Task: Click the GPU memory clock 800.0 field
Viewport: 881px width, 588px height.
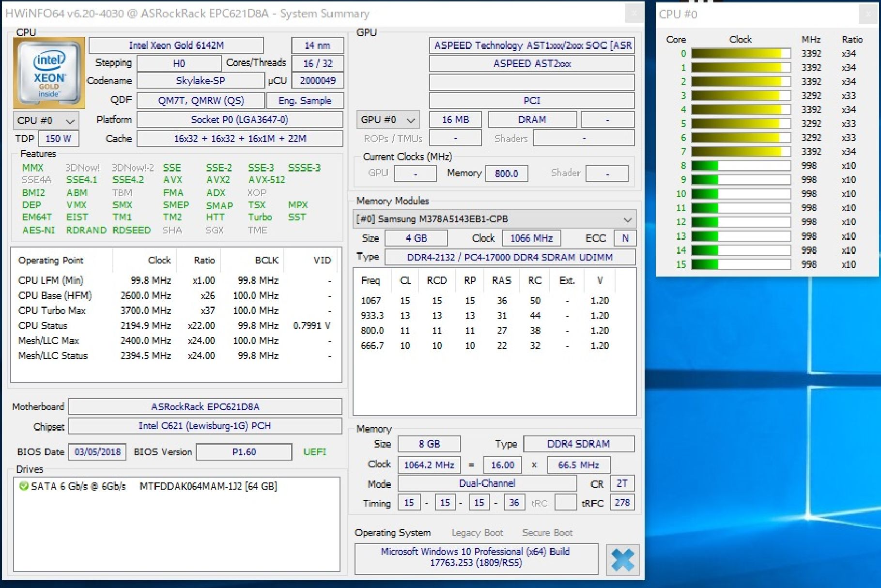Action: coord(507,173)
